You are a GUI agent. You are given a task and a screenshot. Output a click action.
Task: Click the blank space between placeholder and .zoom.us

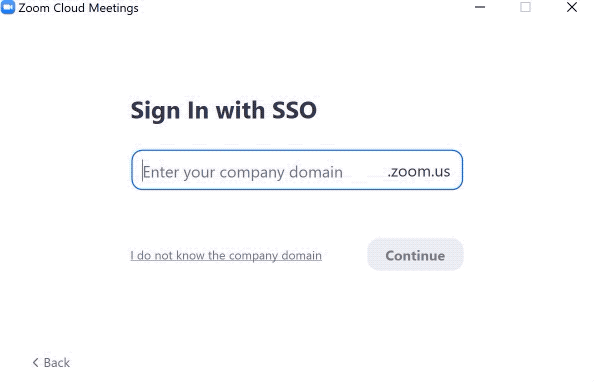365,171
